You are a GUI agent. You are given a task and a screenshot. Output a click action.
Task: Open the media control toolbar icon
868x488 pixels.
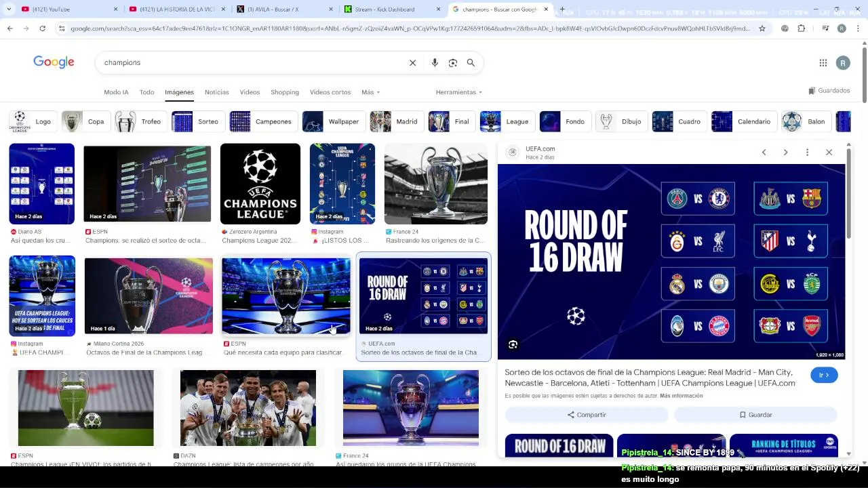[x=825, y=28]
